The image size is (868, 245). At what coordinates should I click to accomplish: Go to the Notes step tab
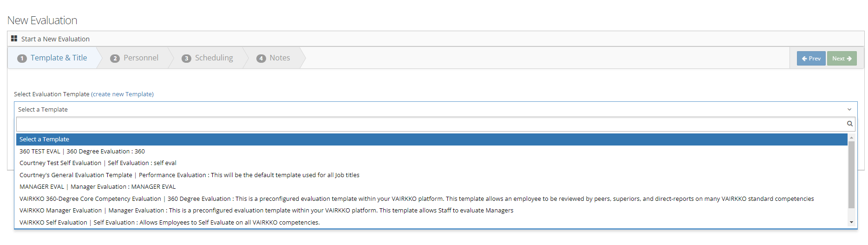tap(280, 58)
